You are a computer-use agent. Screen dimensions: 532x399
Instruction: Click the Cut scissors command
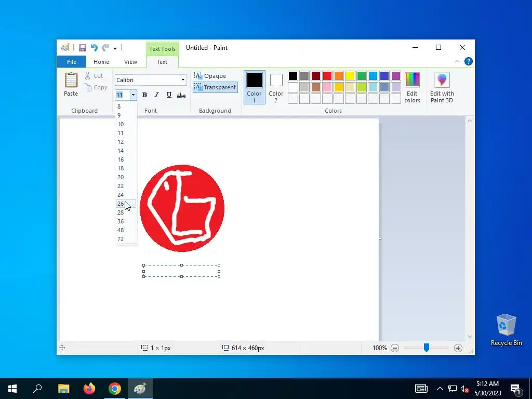[x=94, y=76]
